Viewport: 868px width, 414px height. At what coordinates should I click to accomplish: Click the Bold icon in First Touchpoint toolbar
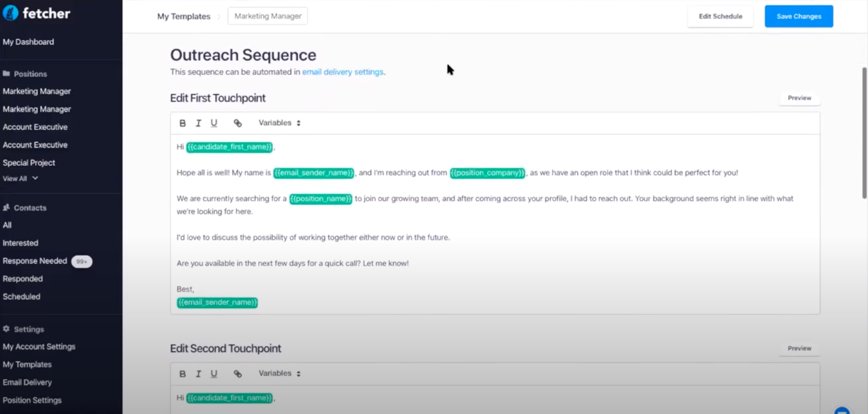182,123
